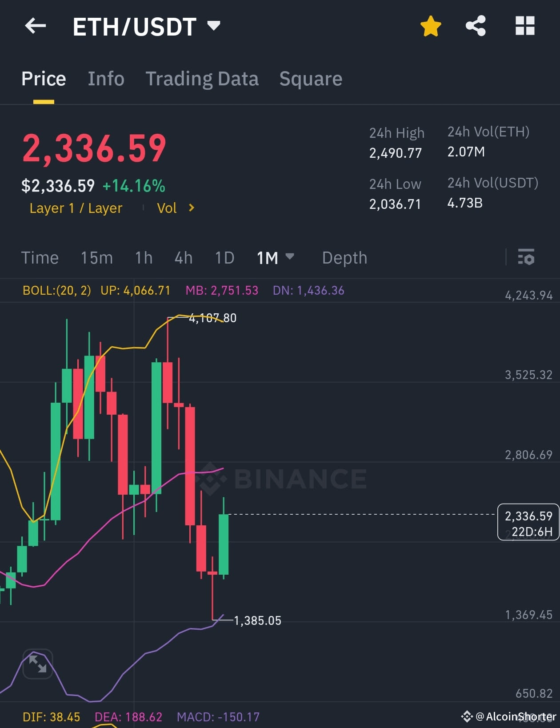Image resolution: width=560 pixels, height=728 pixels.
Task: Select the 4h timeframe
Action: pos(183,258)
